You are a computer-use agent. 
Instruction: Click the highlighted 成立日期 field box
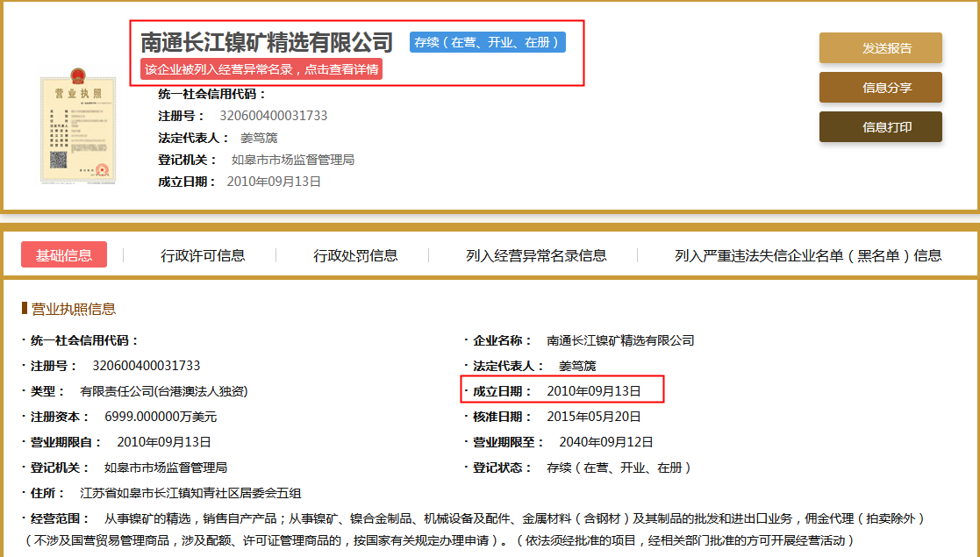[x=562, y=389]
